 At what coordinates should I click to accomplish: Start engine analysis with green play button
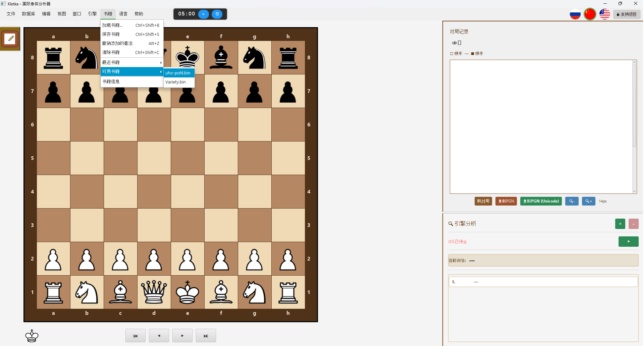[629, 241]
